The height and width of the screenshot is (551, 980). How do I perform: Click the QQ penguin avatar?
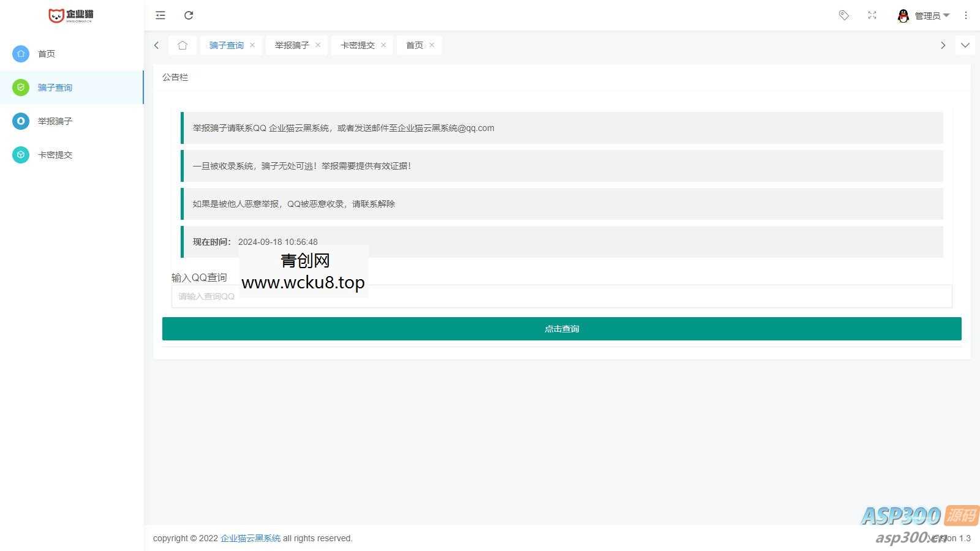pyautogui.click(x=903, y=15)
